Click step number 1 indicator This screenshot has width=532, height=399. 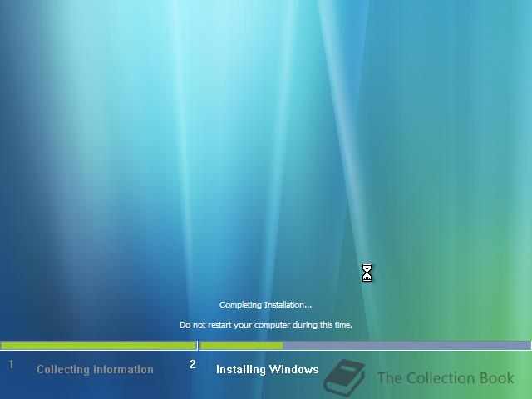click(x=11, y=364)
